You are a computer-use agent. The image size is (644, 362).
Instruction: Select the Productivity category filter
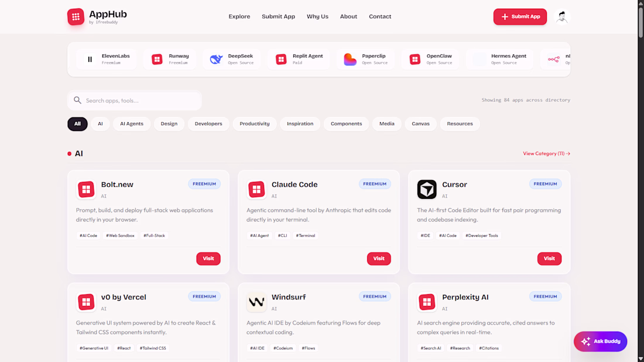255,123
